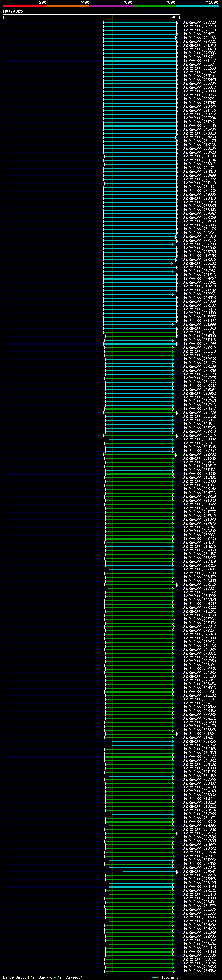
Task: Select the UniRef100_A9PI83 label
Action: [x=199, y=573]
